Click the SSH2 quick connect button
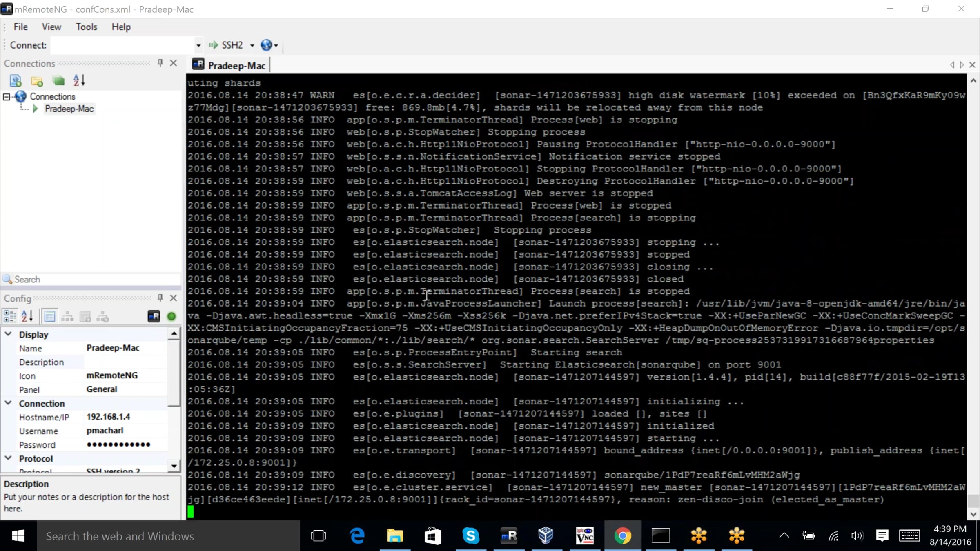 pyautogui.click(x=226, y=45)
